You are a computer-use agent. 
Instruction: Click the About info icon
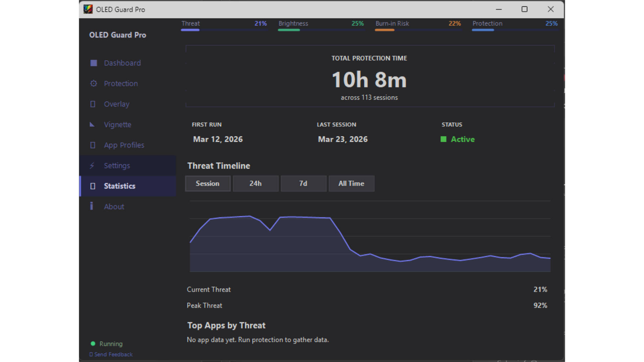[x=92, y=206]
